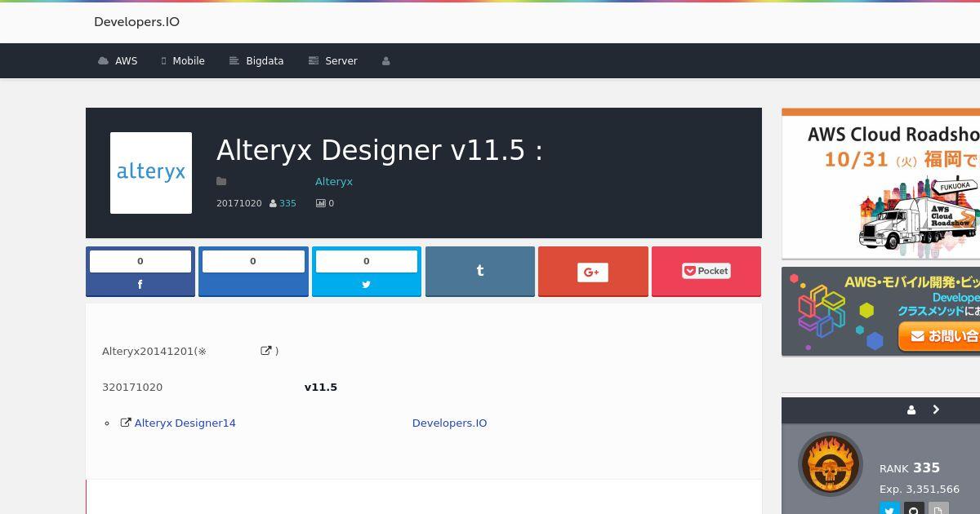The width and height of the screenshot is (980, 514).
Task: Open the Developers.IO link in the article body
Action: click(x=449, y=423)
